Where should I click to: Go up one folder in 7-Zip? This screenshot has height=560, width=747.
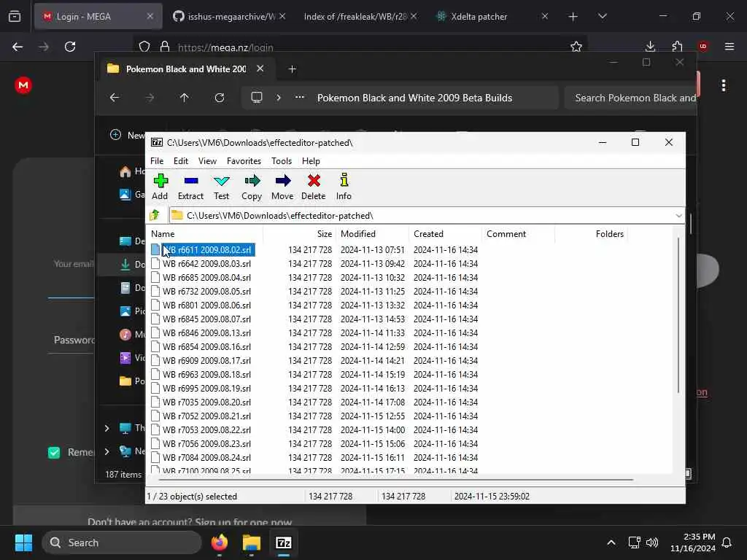(x=155, y=215)
